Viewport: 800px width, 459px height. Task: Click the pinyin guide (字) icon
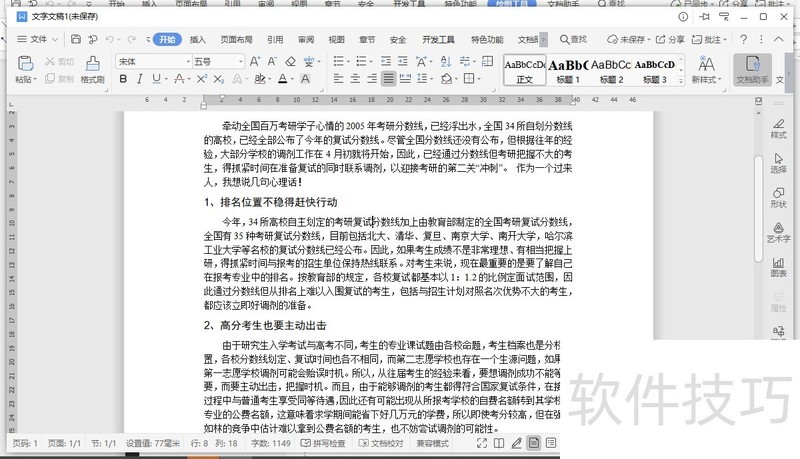coord(309,62)
